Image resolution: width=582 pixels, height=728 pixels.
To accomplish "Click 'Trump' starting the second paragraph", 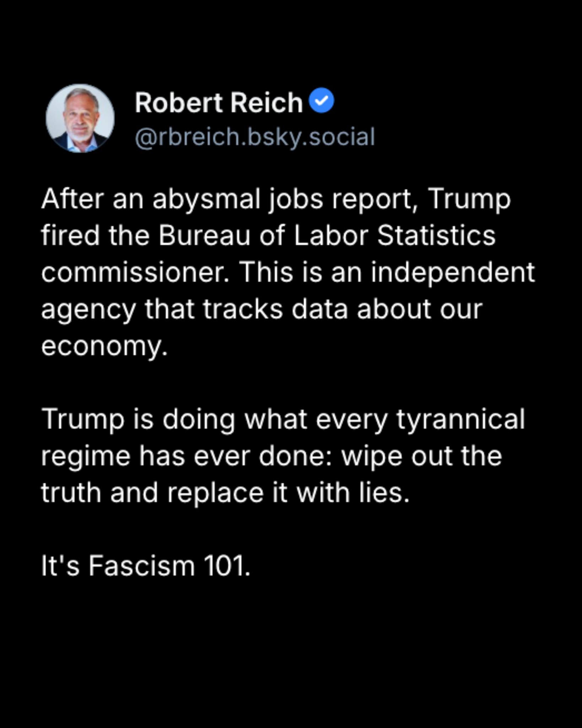I will 83,420.
